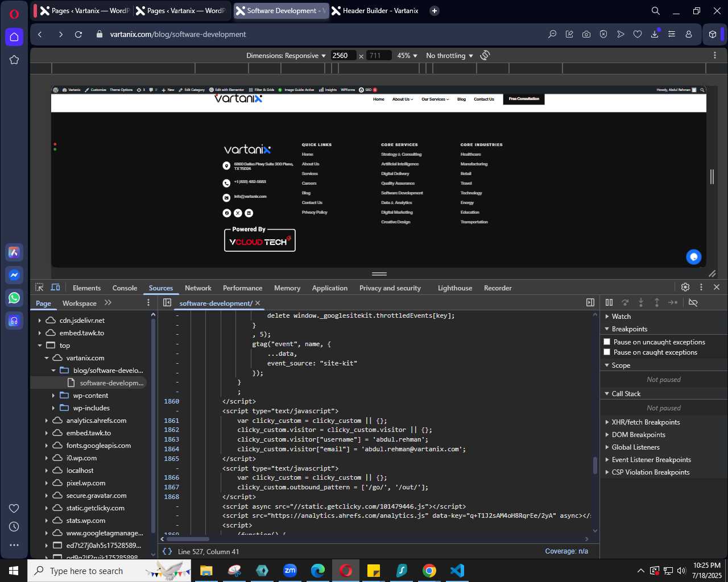Search tabs with magnifier icon
The image size is (728, 582).
[656, 11]
